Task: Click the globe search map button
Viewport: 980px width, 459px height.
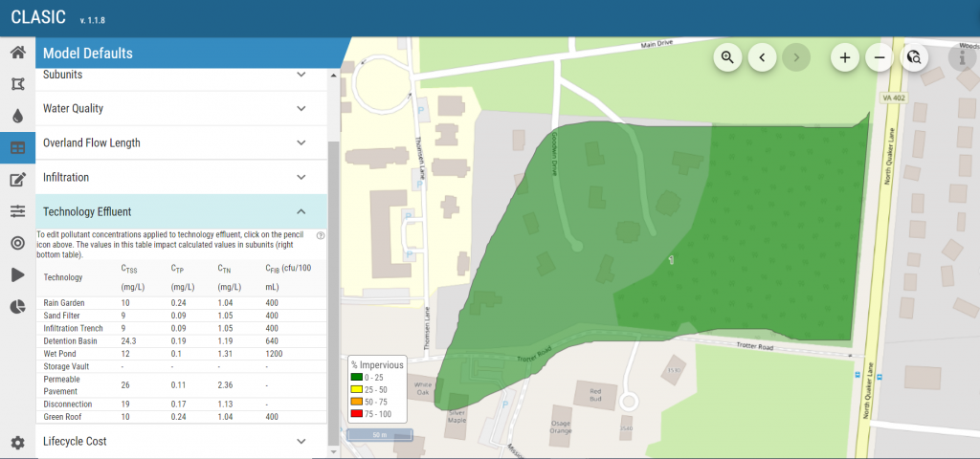Action: [x=914, y=57]
